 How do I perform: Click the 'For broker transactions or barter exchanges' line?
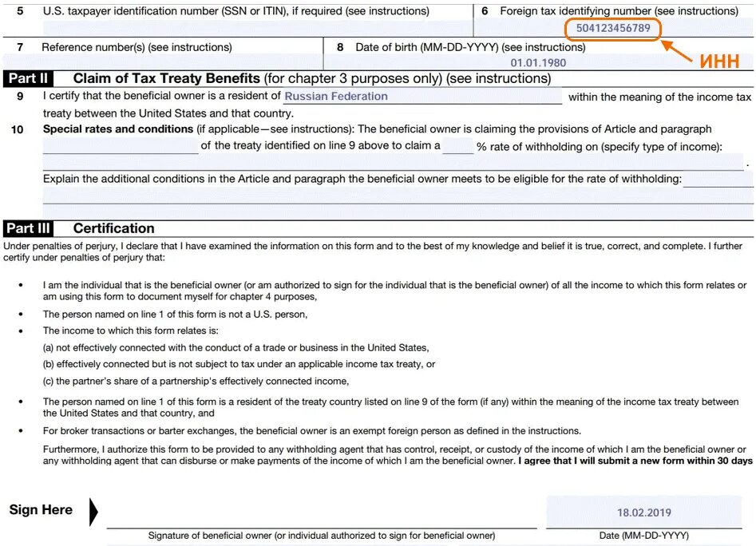click(312, 431)
